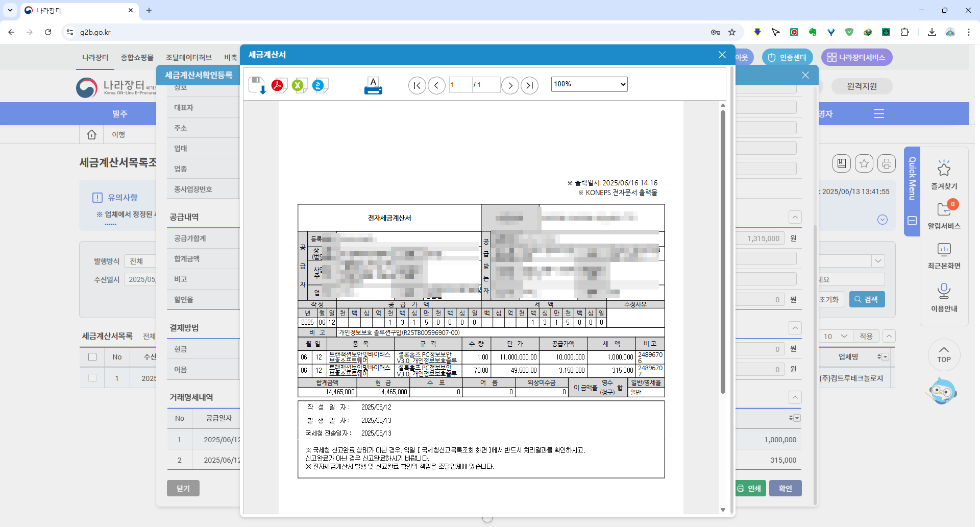
Task: Open the 종합쇼핑몰 menu
Action: click(137, 57)
